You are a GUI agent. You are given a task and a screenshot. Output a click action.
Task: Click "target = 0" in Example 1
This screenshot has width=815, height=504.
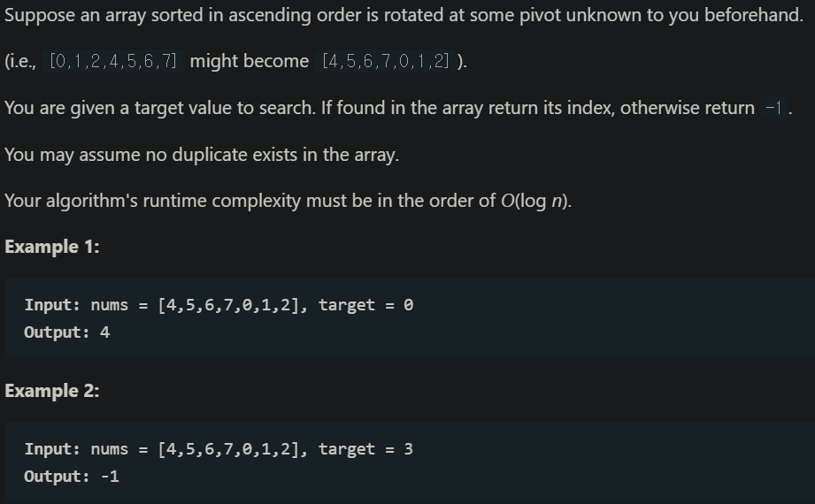[365, 305]
